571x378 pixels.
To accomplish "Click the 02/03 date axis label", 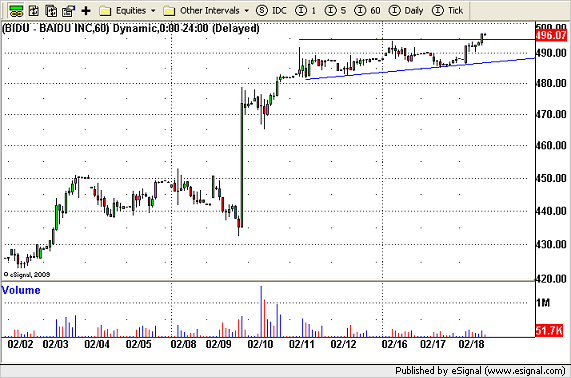I will point(55,344).
